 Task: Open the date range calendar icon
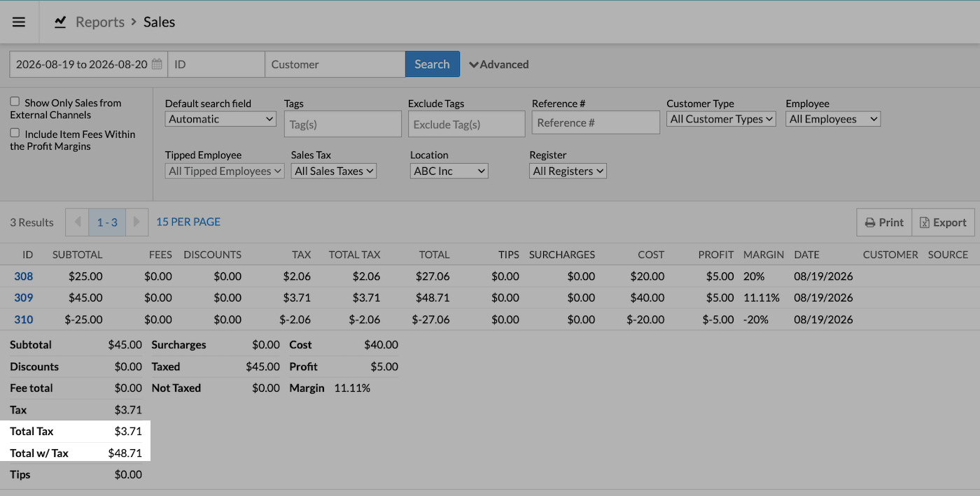click(157, 64)
